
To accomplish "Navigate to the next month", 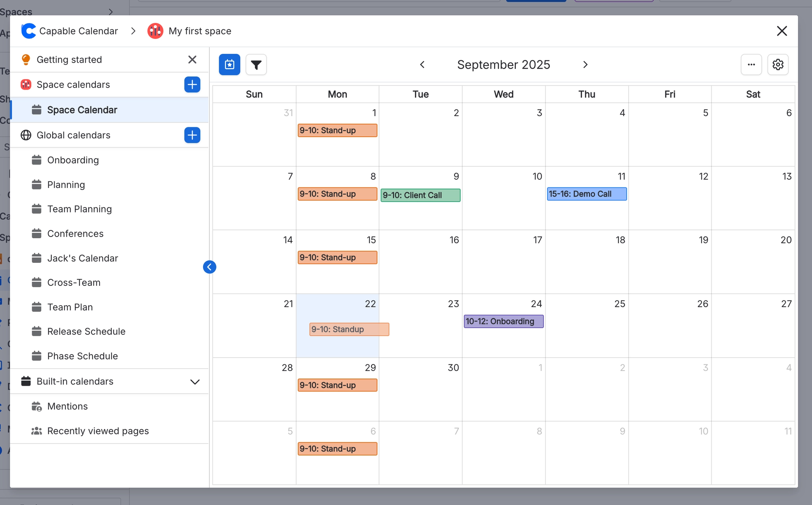I will pyautogui.click(x=585, y=64).
